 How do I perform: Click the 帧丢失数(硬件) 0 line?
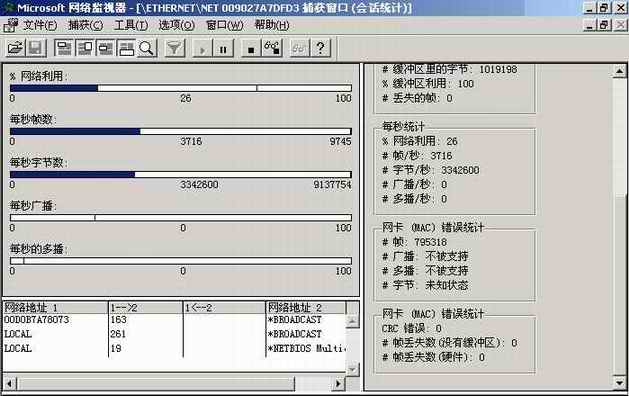pyautogui.click(x=433, y=357)
